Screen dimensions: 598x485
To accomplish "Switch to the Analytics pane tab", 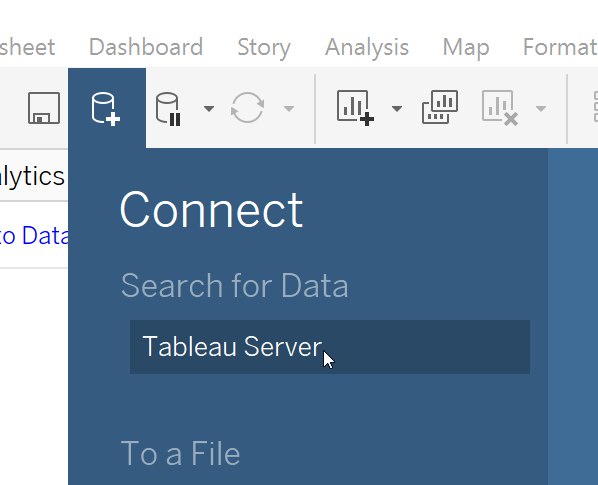I will 32,176.
